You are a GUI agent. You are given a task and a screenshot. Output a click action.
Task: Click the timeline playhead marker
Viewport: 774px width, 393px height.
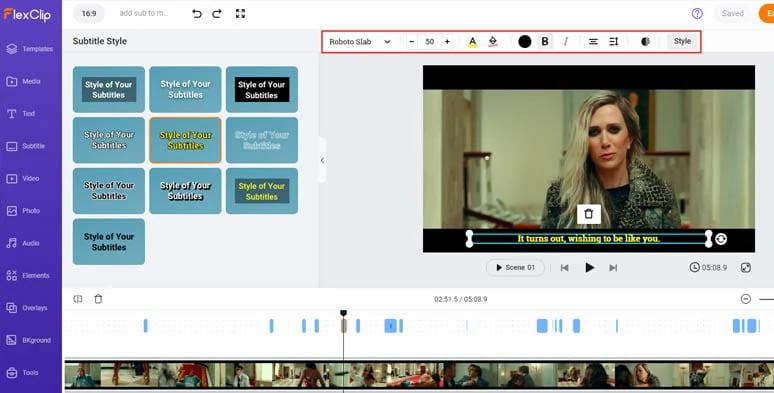[x=344, y=313]
